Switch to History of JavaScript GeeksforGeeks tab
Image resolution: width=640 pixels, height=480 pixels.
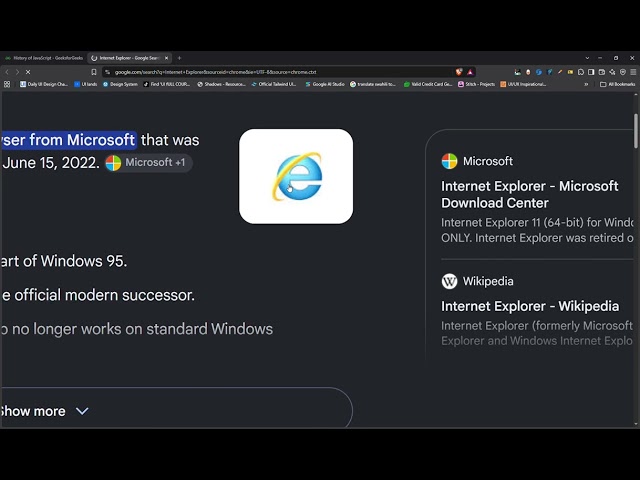[44, 58]
